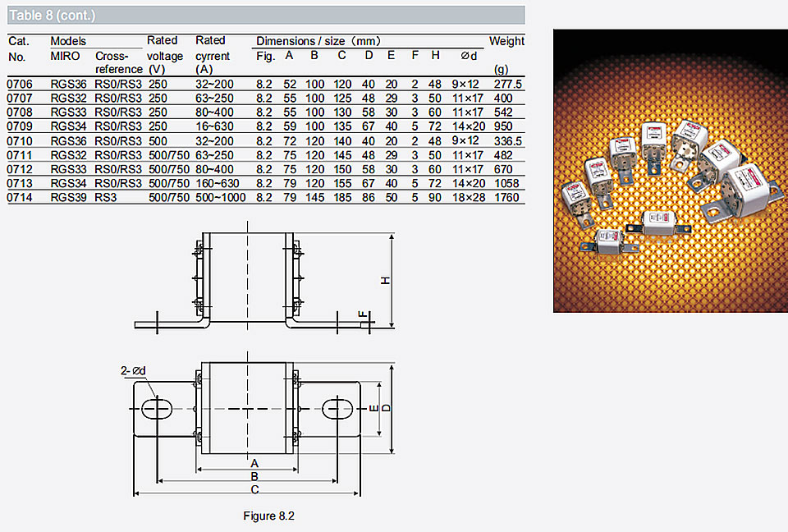Select catalog number 0711
Viewport: 788px width, 532px height.
tap(20, 155)
